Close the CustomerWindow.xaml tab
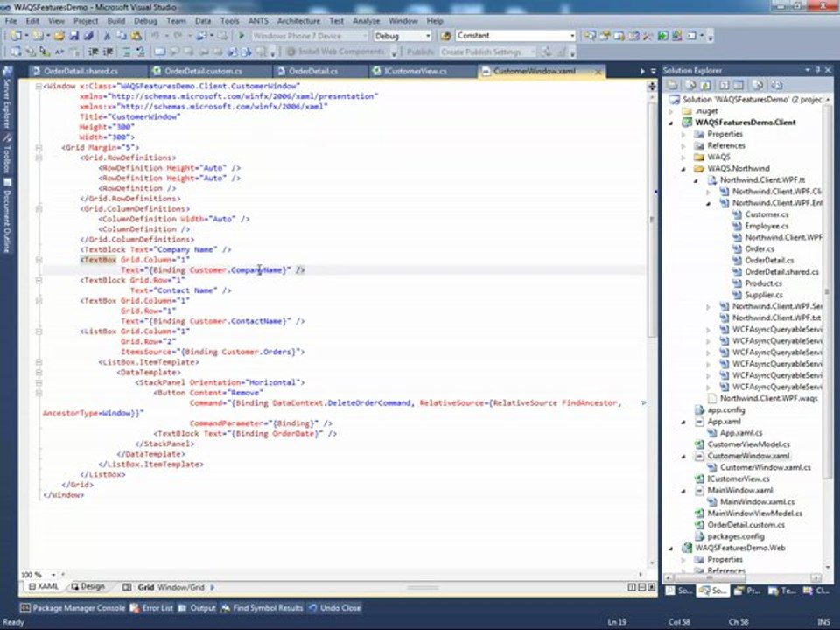Screen dimensions: 840x630 [x=598, y=71]
